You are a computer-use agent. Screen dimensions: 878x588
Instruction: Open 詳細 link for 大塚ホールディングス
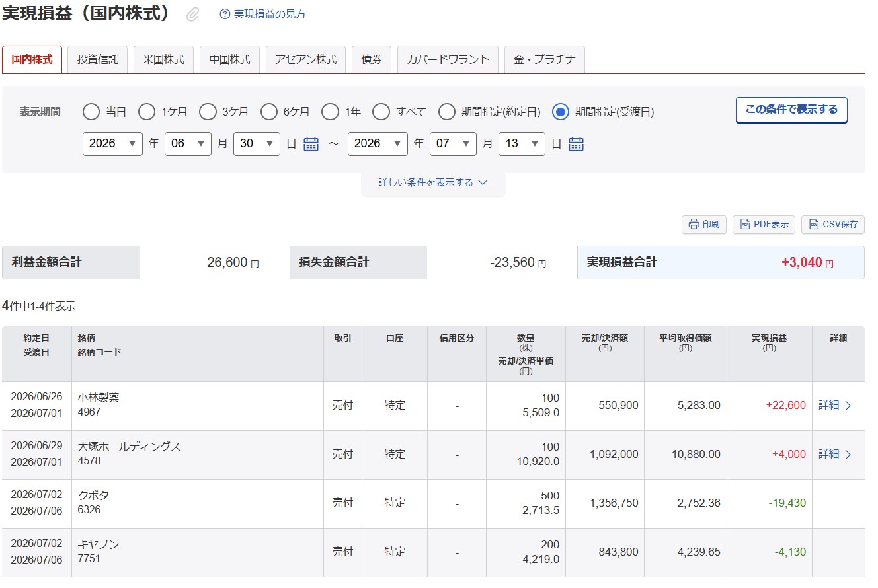(835, 454)
